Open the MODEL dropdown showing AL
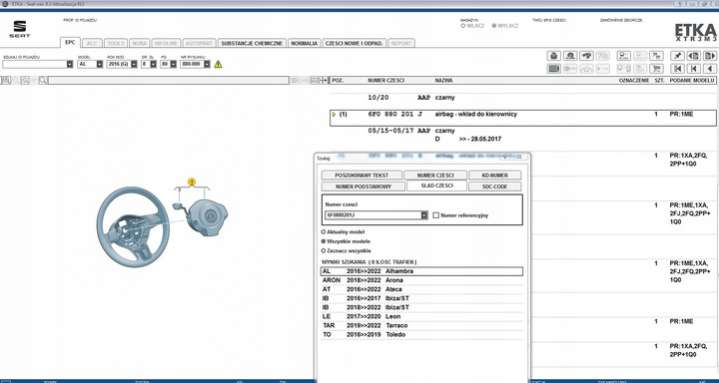This screenshot has width=719, height=383. [x=100, y=64]
